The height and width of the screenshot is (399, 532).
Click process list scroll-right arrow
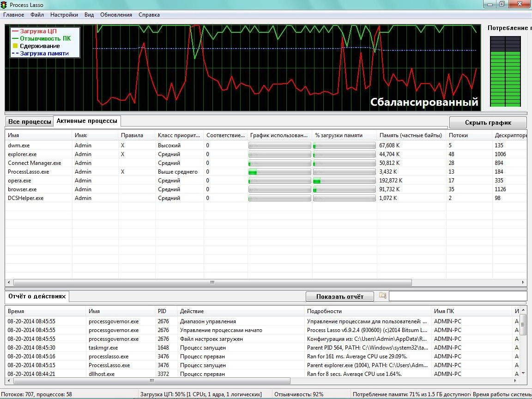(x=523, y=282)
